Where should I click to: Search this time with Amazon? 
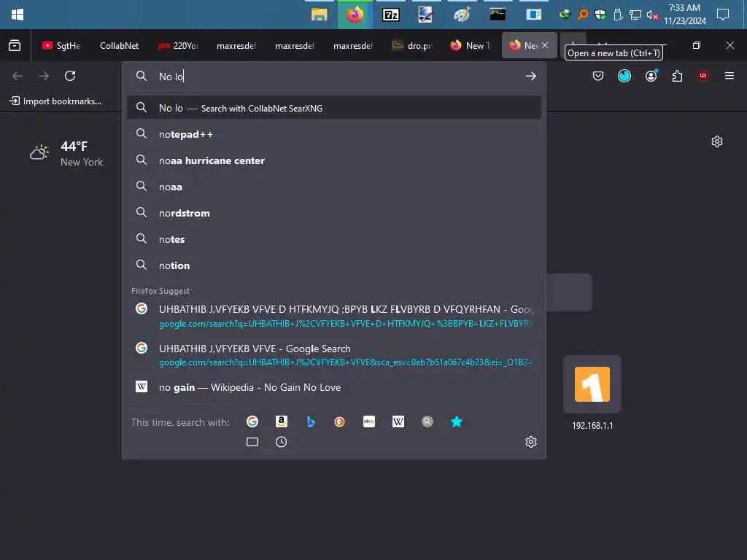[x=282, y=421]
